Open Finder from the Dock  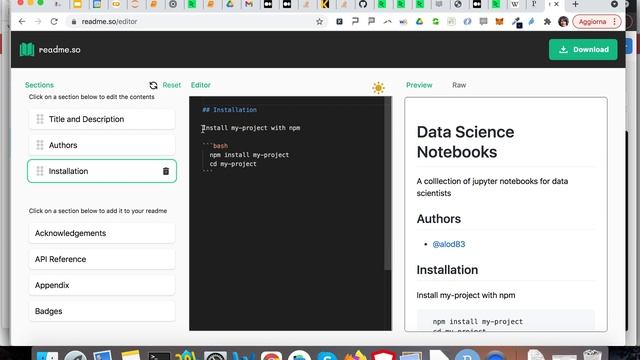click(47, 356)
